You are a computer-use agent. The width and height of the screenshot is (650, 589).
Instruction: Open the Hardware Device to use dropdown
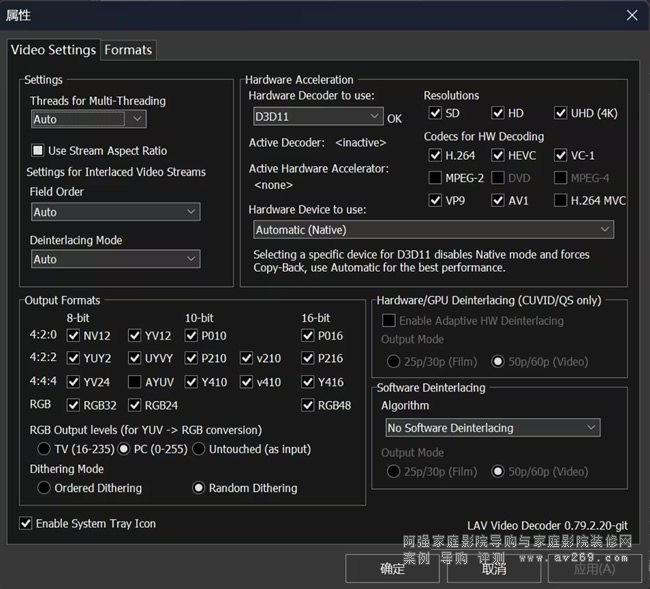tap(432, 230)
